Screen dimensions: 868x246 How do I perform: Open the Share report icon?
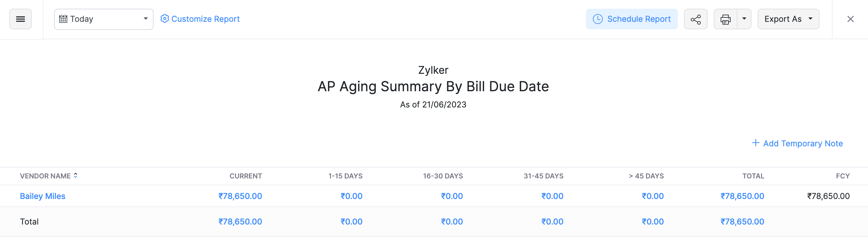695,19
